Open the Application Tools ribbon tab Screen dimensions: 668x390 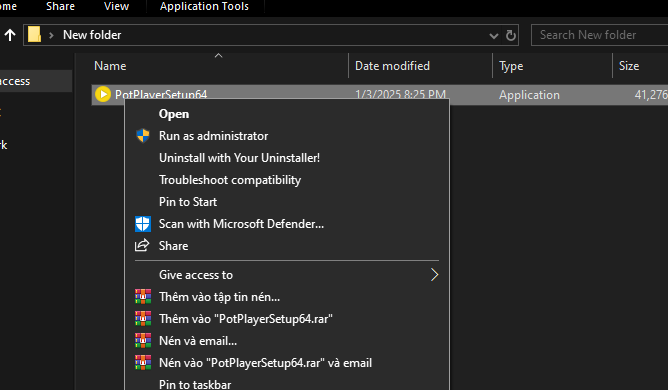(204, 6)
